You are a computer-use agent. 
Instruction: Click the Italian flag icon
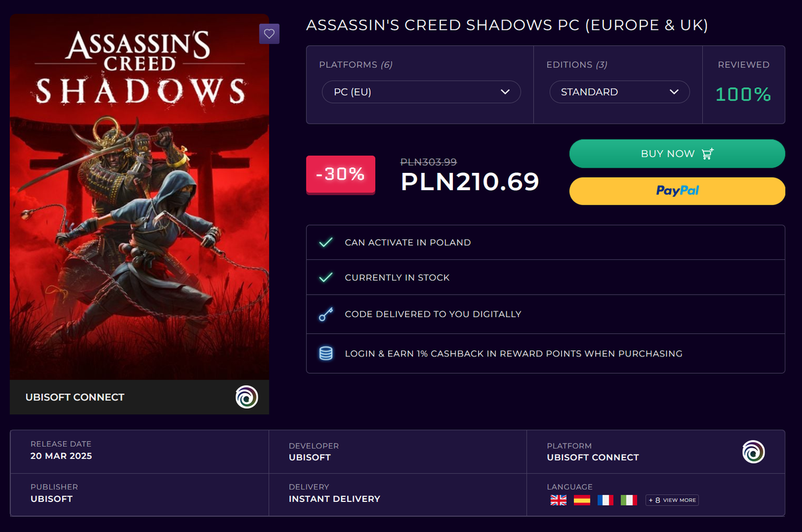pyautogui.click(x=628, y=500)
